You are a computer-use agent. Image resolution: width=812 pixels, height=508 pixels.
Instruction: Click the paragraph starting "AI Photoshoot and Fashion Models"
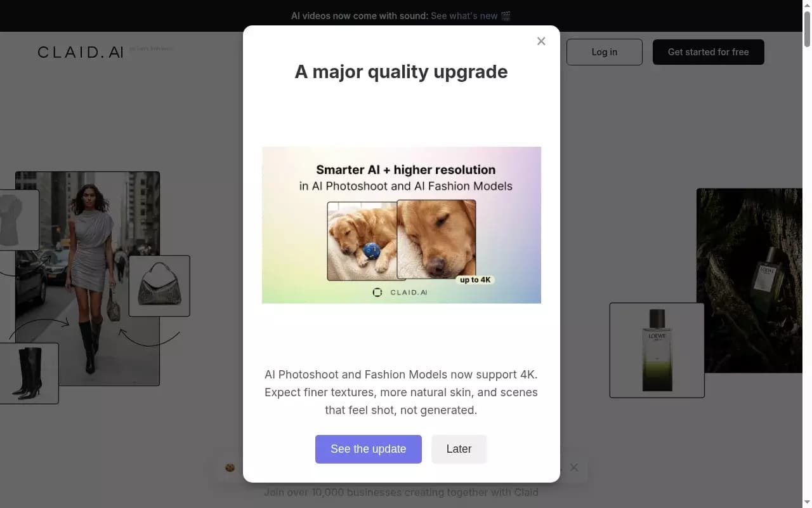click(402, 392)
